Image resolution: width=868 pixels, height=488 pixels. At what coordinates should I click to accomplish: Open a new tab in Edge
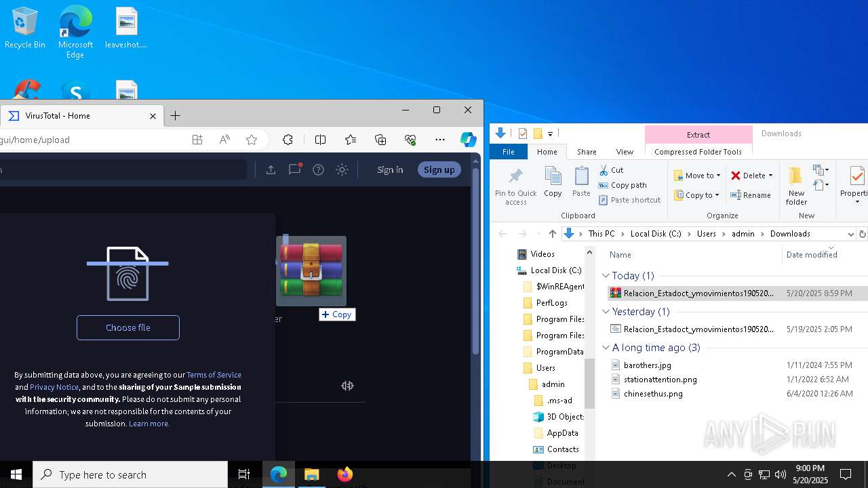pos(175,116)
